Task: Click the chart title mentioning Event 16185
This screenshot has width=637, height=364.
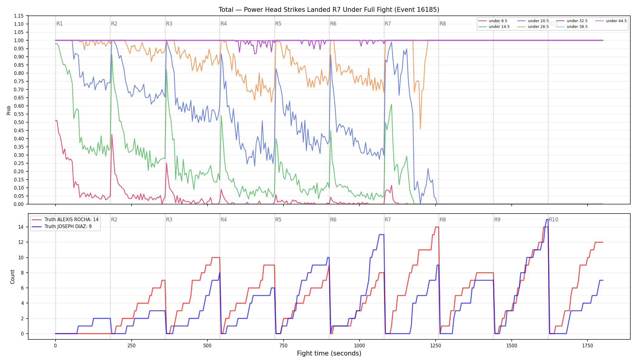Action: click(329, 10)
